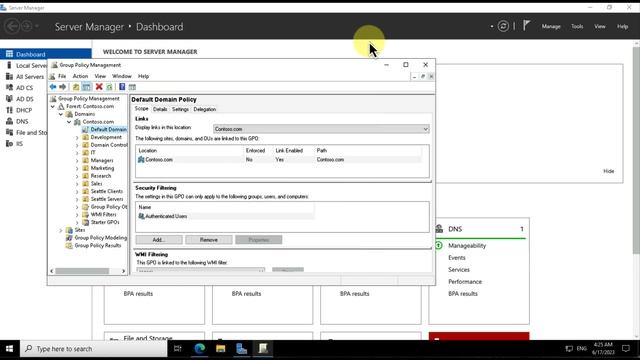640x360 pixels.
Task: Click the 'Type here to search' box
Action: [93, 349]
